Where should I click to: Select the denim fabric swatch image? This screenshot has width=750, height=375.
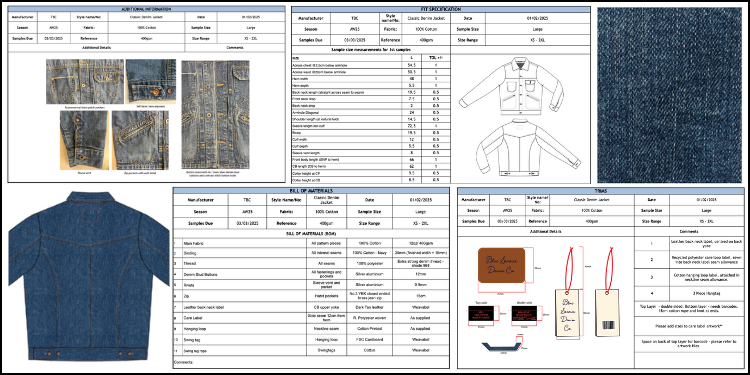click(x=670, y=94)
